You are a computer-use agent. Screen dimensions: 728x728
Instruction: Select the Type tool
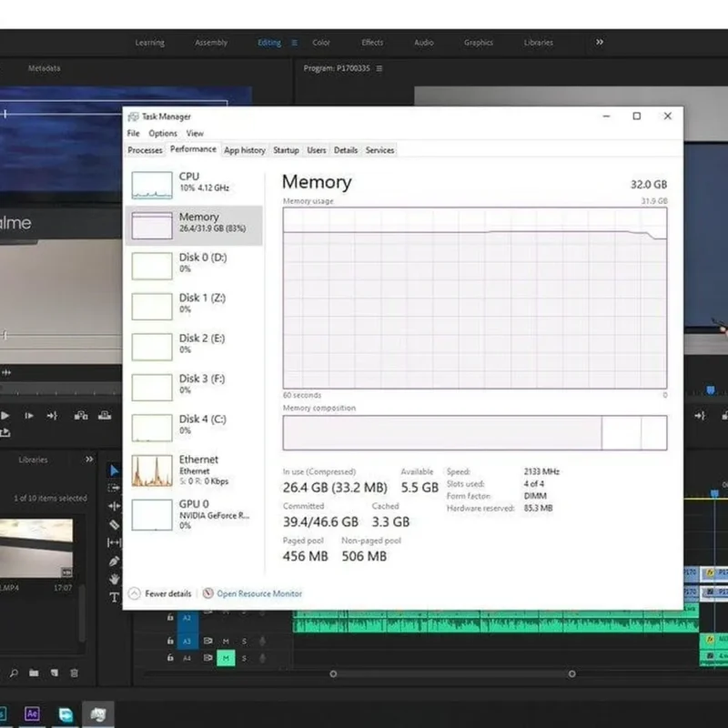click(x=115, y=597)
